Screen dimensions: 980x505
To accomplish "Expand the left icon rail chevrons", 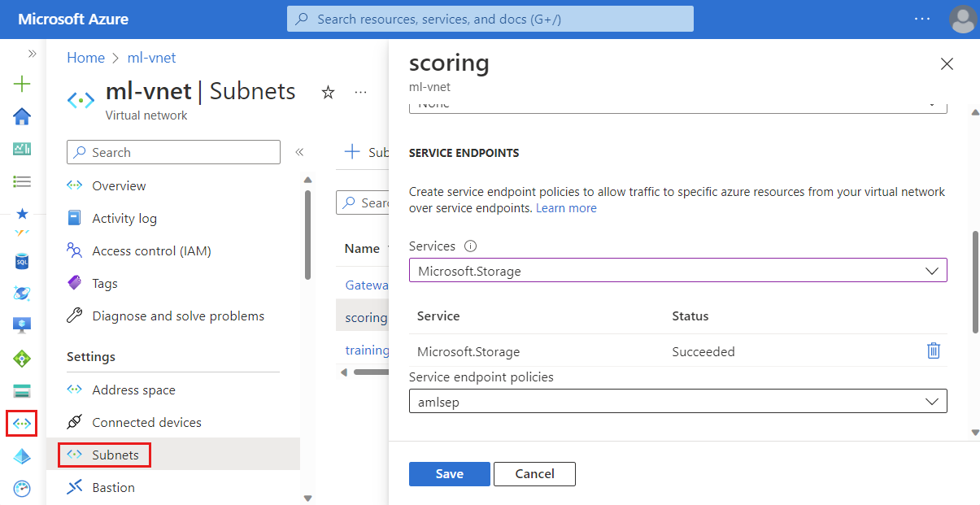I will click(x=32, y=54).
